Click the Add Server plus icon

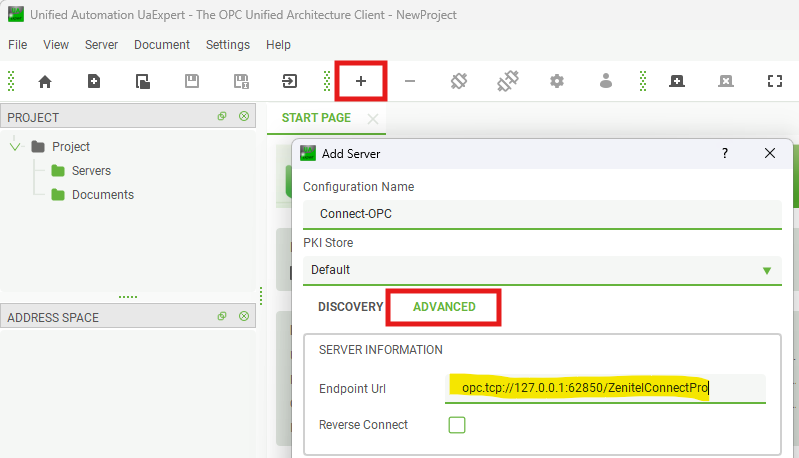(x=361, y=81)
